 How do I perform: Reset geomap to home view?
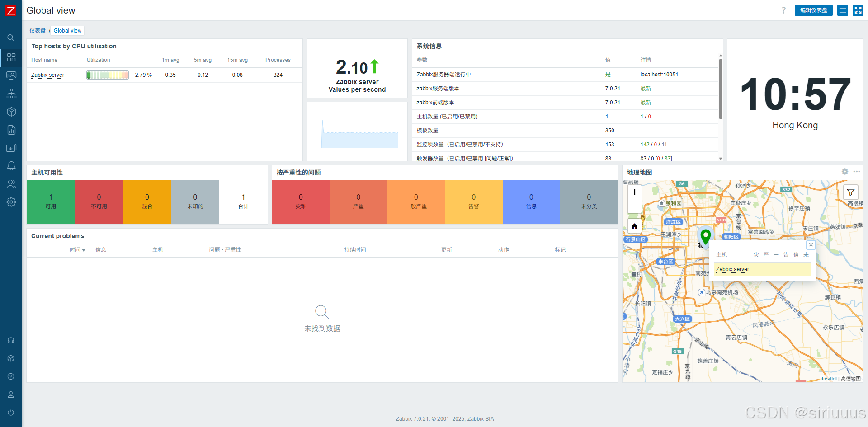pos(635,226)
